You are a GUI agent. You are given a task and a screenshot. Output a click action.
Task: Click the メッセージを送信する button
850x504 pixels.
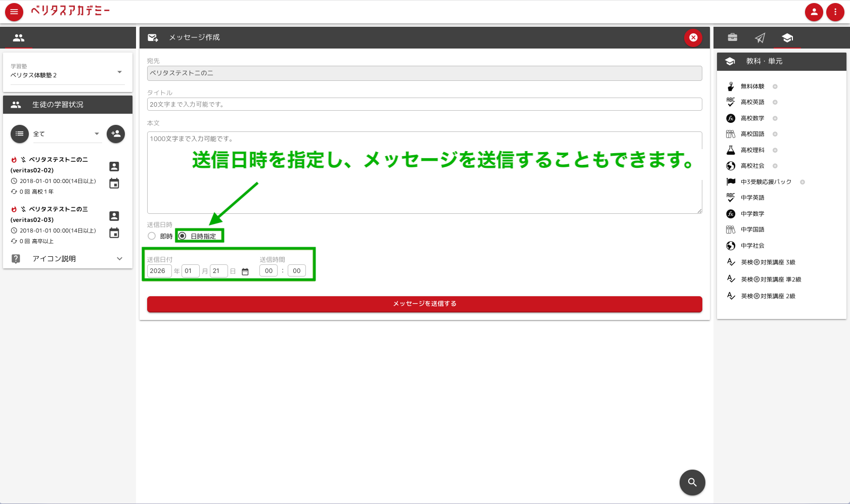[x=424, y=304]
